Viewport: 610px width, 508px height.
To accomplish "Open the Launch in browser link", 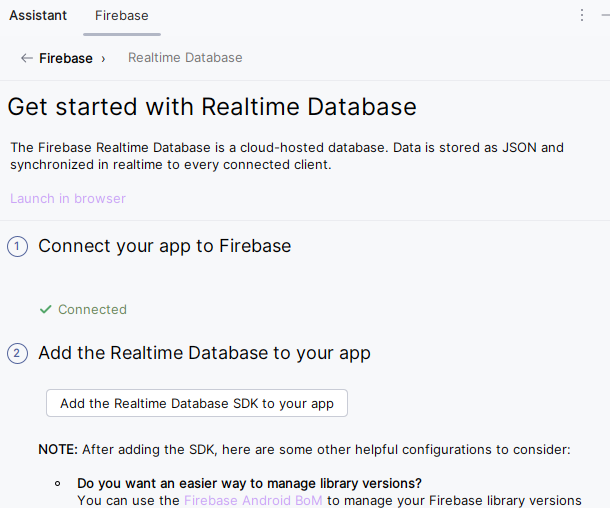I will click(68, 198).
